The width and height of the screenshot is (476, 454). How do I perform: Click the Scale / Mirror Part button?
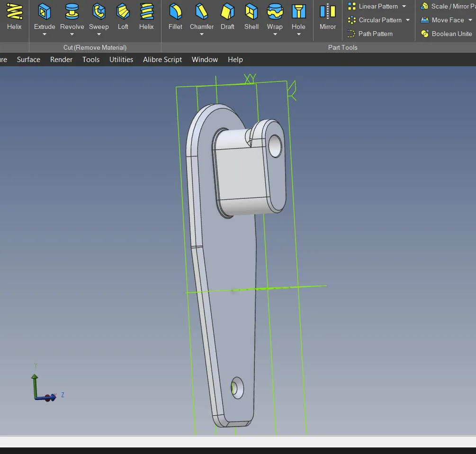pos(448,6)
